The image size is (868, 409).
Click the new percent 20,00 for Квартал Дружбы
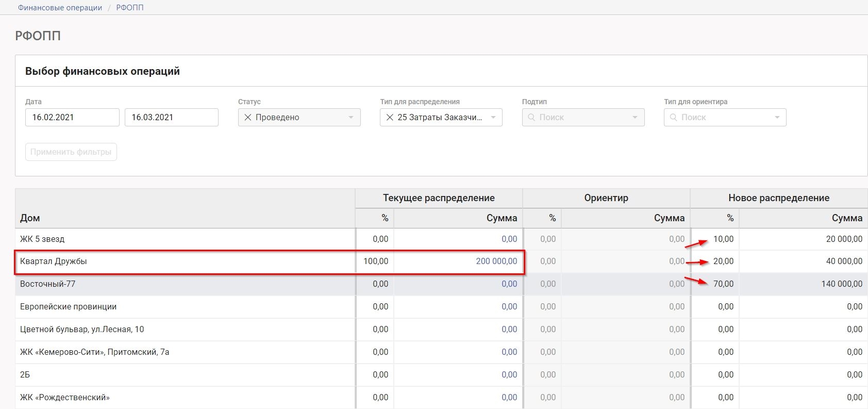click(x=723, y=261)
